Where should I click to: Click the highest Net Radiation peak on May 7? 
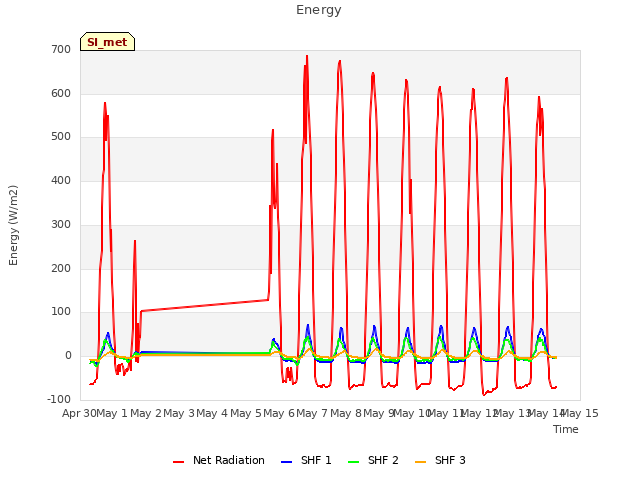307,56
